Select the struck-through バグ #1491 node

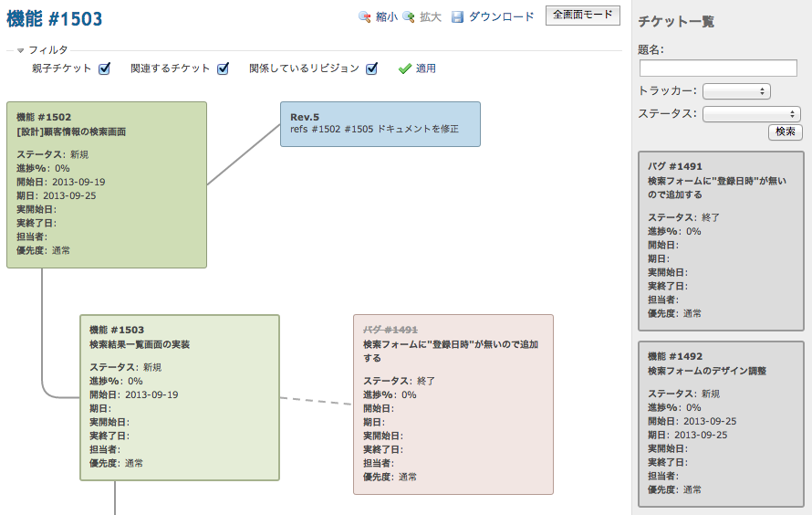click(453, 405)
